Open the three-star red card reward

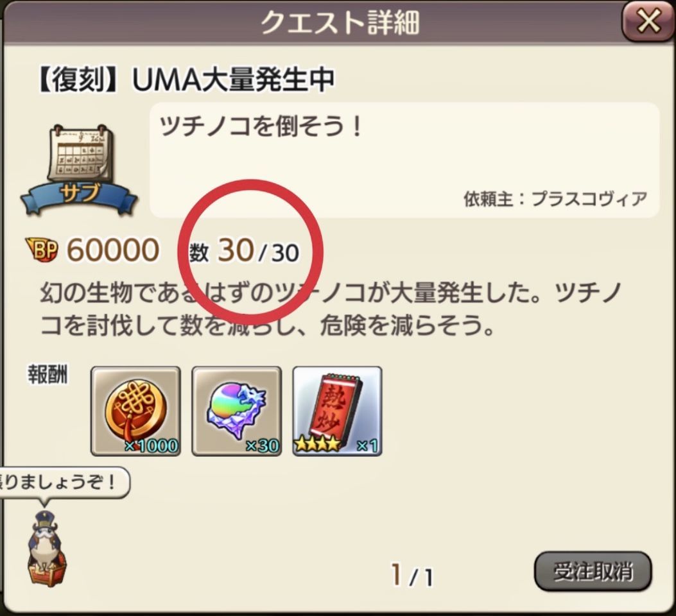[337, 411]
